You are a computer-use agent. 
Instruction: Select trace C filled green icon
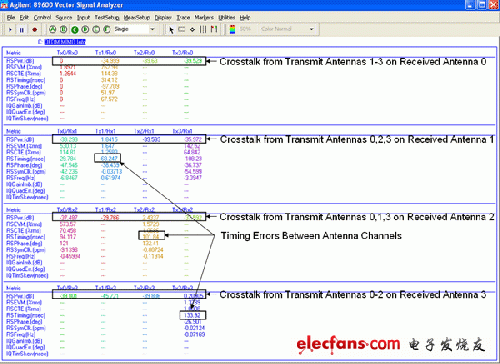(74, 30)
